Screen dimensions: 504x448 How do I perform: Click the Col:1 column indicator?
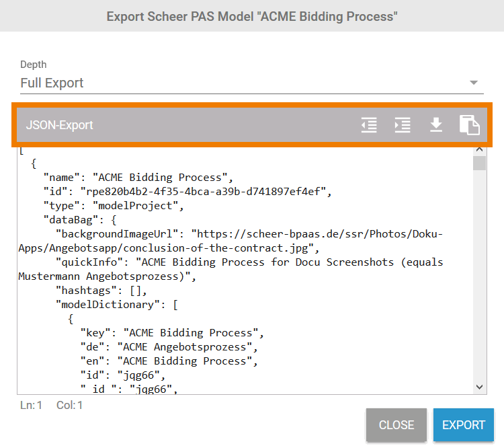(70, 405)
